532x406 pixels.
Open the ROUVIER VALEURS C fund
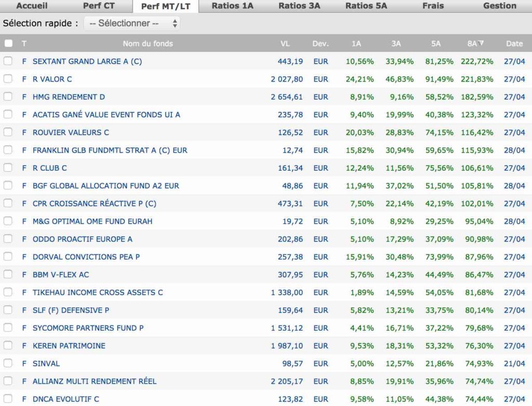[x=71, y=132]
